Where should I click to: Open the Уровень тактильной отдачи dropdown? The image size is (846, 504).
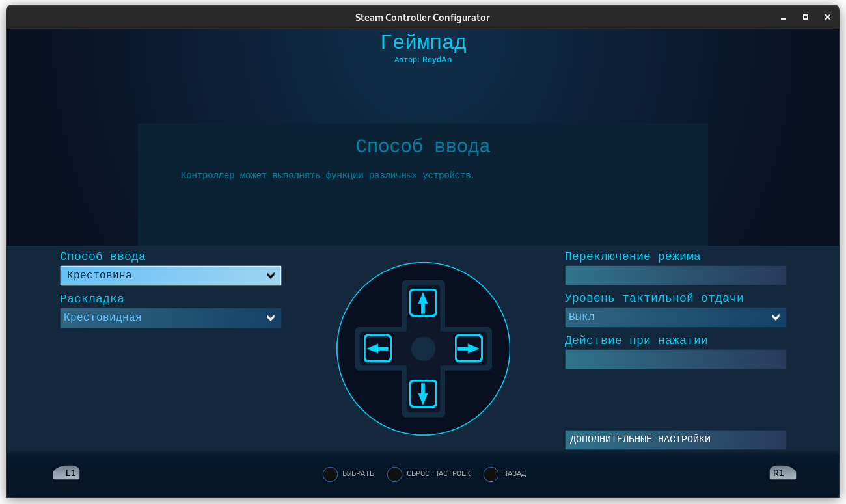pyautogui.click(x=675, y=317)
